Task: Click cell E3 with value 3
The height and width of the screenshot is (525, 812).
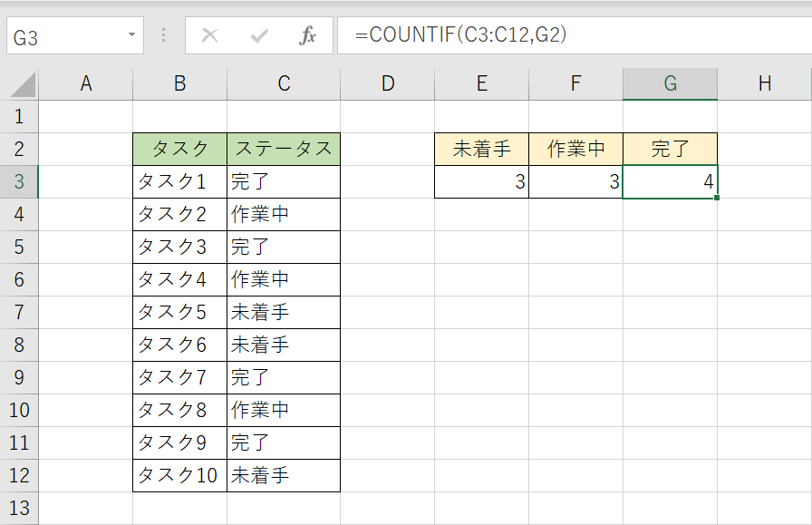Action: click(x=481, y=182)
